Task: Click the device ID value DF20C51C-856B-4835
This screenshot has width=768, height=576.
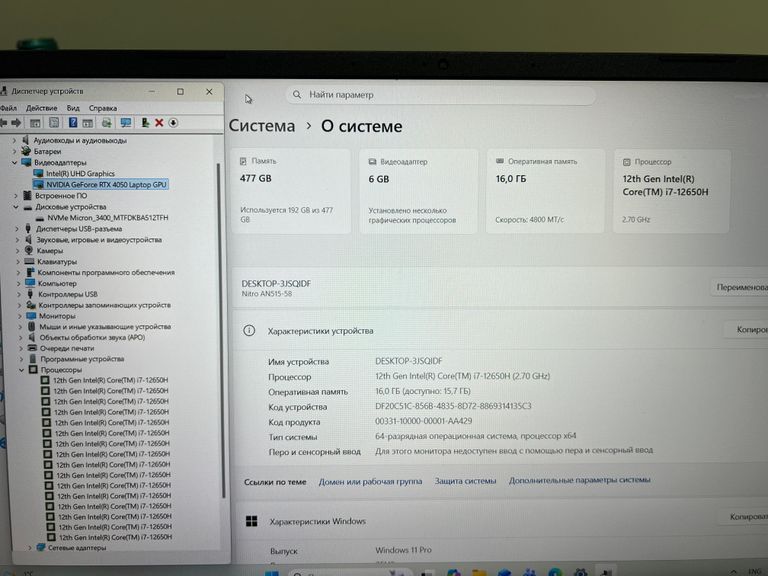Action: point(453,406)
